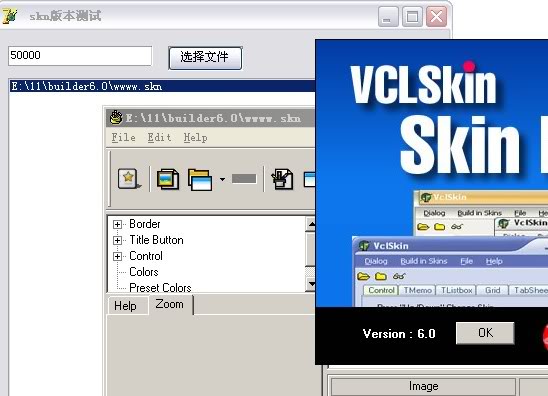548x396 pixels.
Task: Select the Border tree item label
Action: tap(145, 224)
